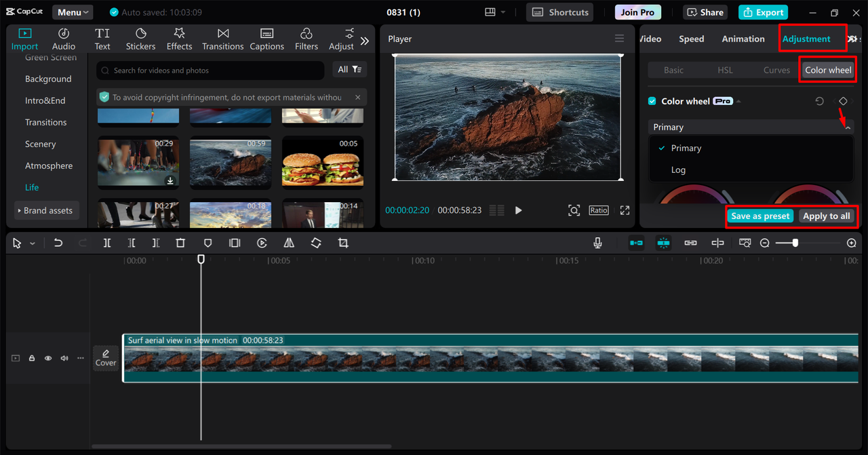868x455 pixels.
Task: Switch to the HSL tab
Action: 725,70
